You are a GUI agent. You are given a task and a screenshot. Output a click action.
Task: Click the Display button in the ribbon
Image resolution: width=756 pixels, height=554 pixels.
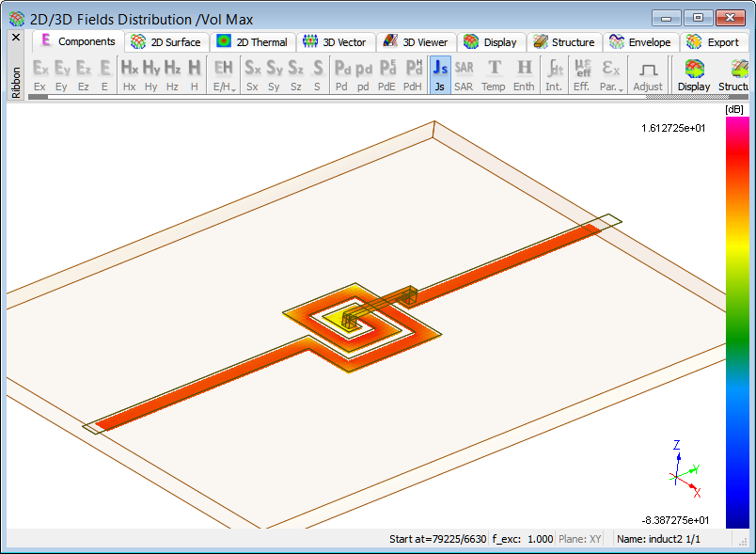[694, 75]
